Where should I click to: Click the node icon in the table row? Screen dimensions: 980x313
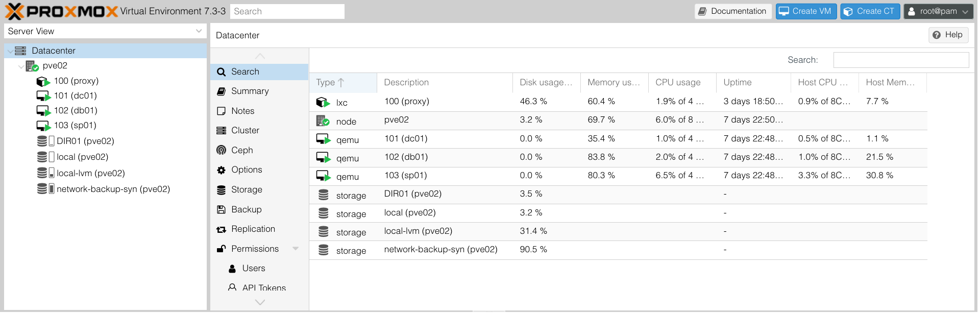[323, 121]
